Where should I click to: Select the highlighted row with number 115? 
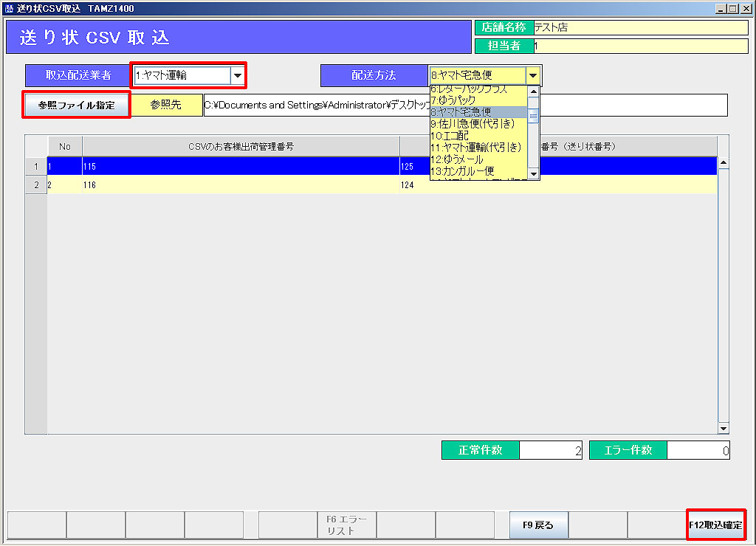pos(221,167)
